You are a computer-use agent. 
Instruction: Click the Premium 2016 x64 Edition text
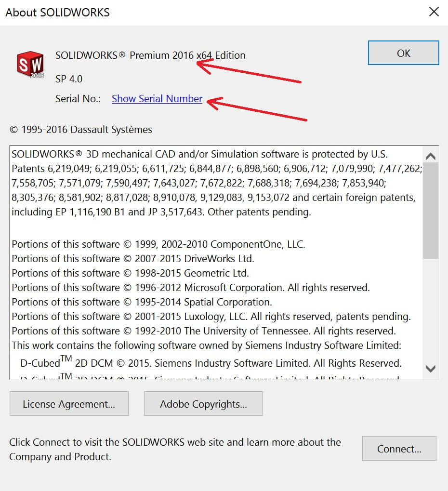[187, 55]
